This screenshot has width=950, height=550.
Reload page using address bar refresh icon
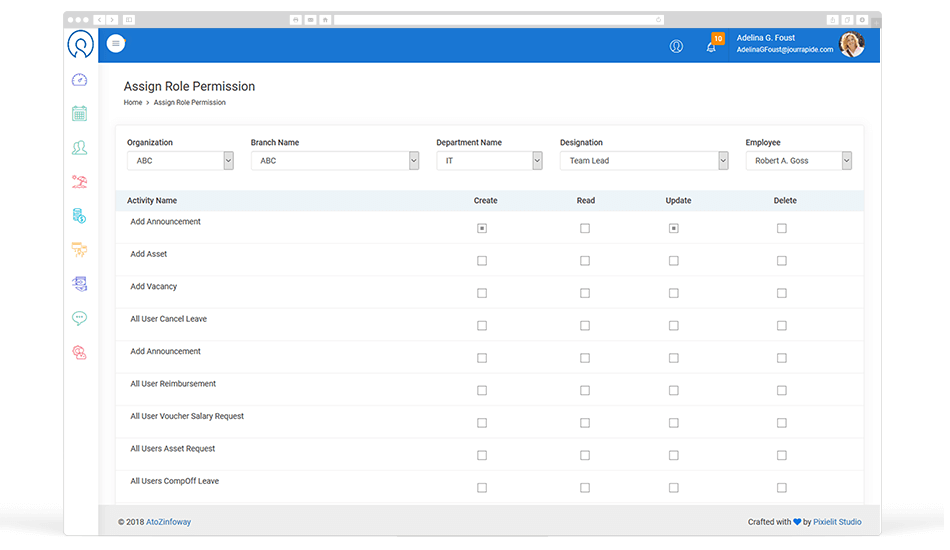(x=659, y=20)
